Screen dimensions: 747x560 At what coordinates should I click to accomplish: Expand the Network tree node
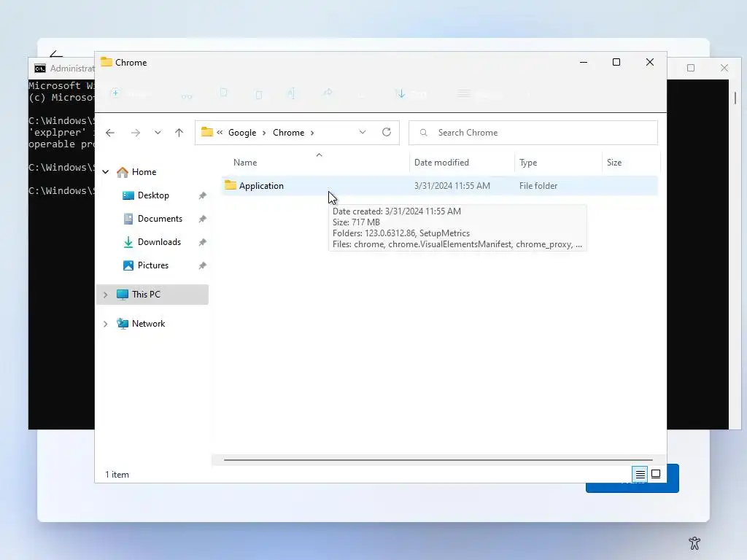click(x=106, y=324)
